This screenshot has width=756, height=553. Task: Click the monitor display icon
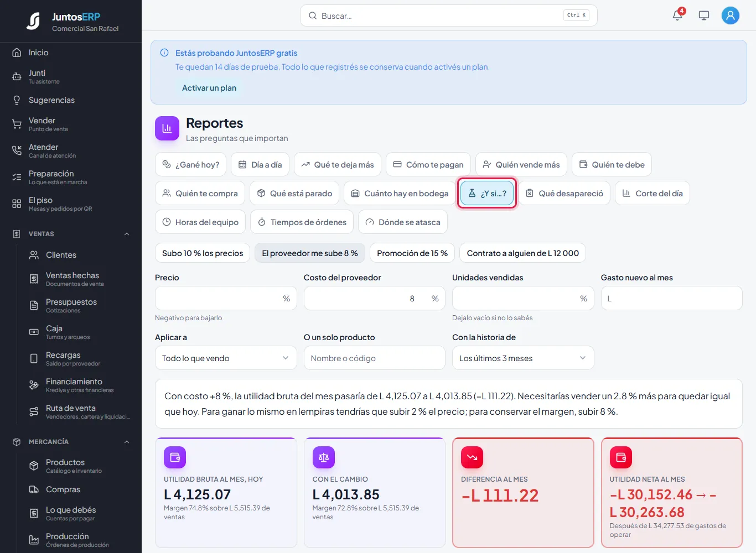coord(704,15)
